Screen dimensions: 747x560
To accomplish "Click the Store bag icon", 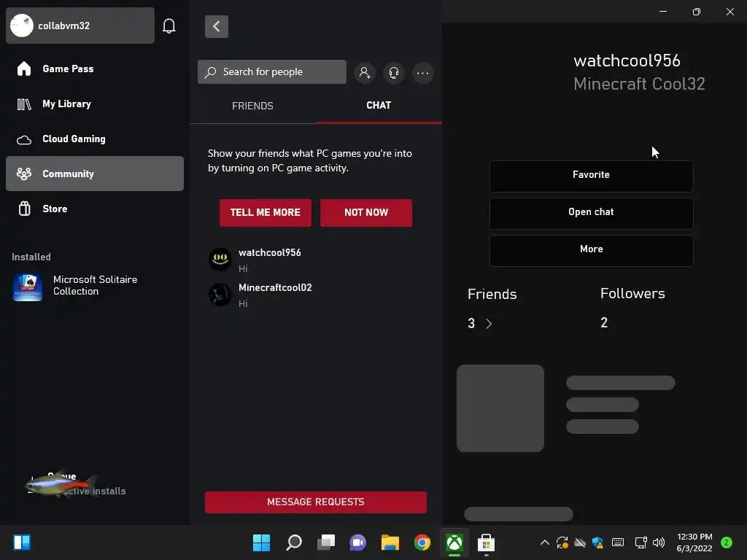I will point(24,209).
